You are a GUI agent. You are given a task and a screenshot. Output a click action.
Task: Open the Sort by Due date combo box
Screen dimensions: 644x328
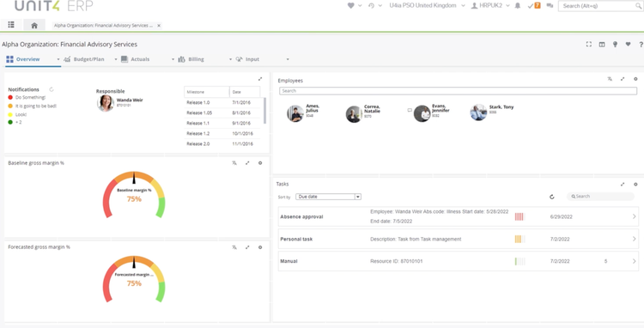[x=328, y=197]
